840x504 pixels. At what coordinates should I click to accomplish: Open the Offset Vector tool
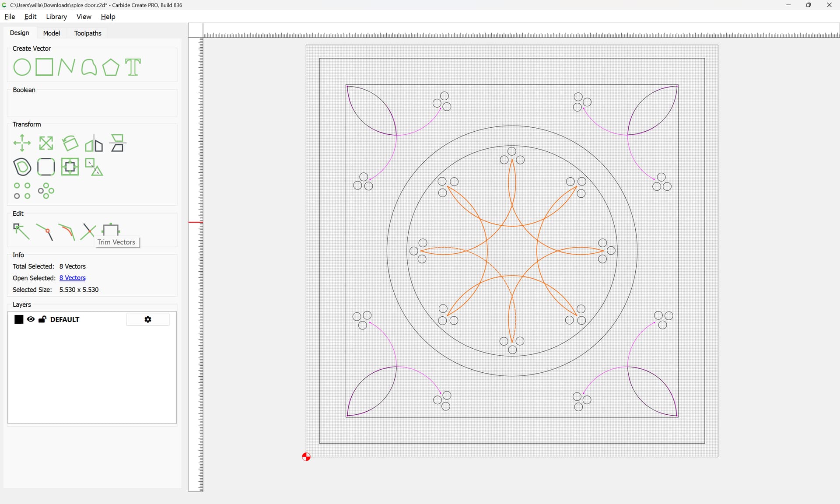click(x=22, y=167)
